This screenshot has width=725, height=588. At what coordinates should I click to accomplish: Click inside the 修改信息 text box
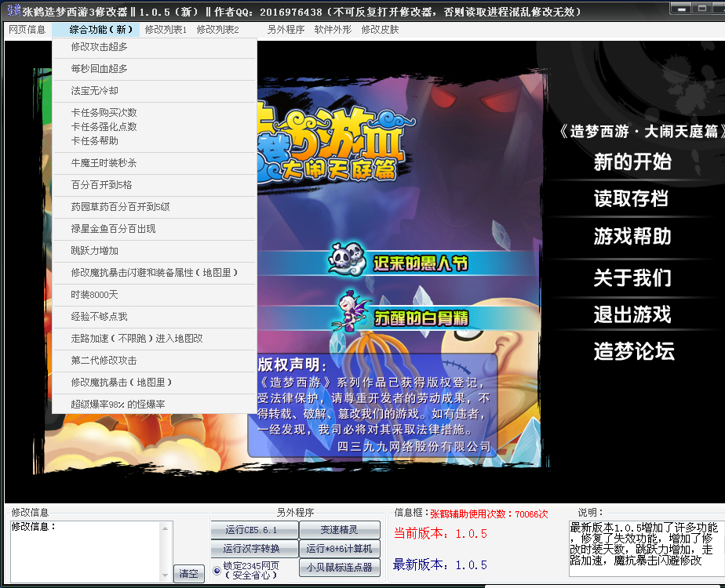pos(85,552)
